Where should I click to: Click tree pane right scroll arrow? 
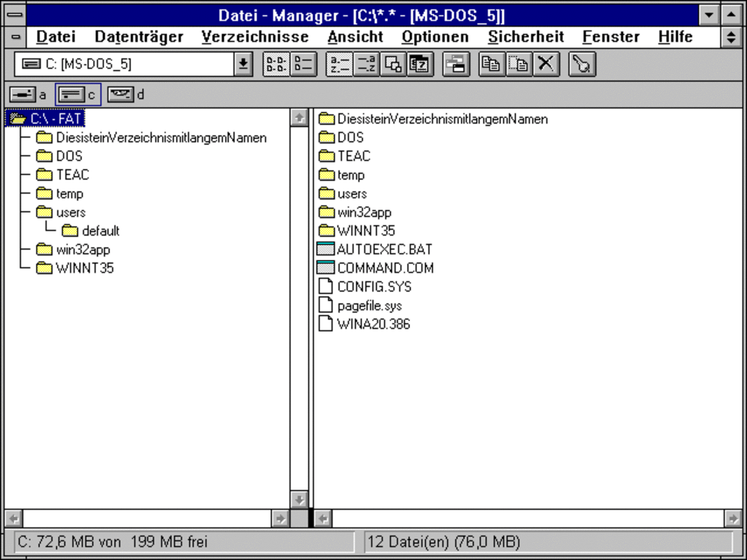tap(280, 518)
